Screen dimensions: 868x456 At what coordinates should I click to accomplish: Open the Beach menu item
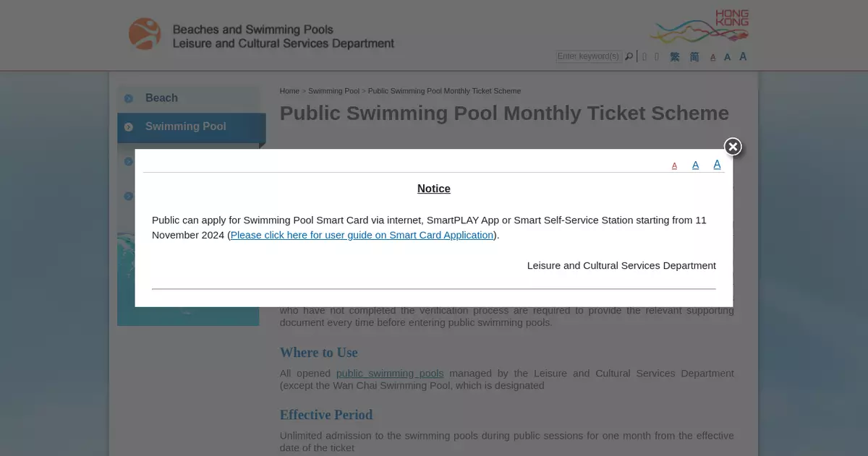point(161,98)
